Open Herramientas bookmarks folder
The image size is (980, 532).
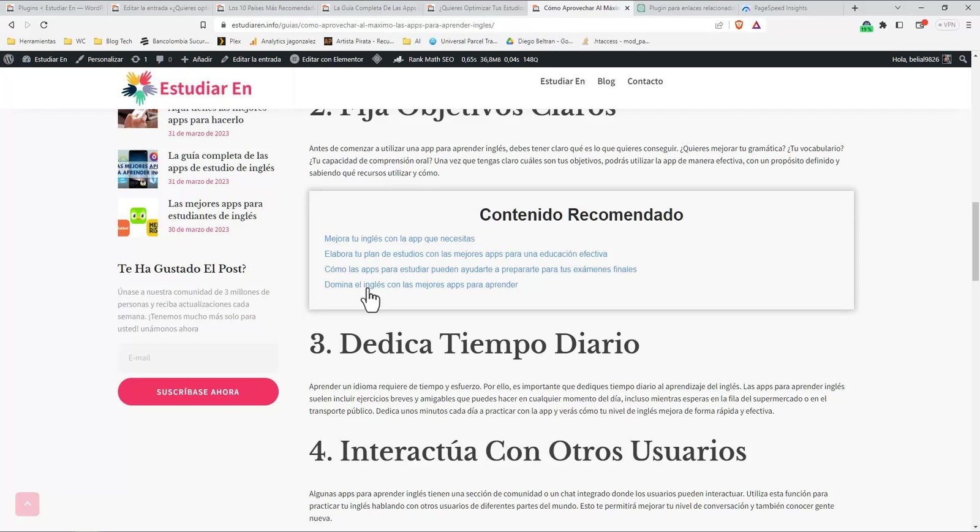[31, 42]
